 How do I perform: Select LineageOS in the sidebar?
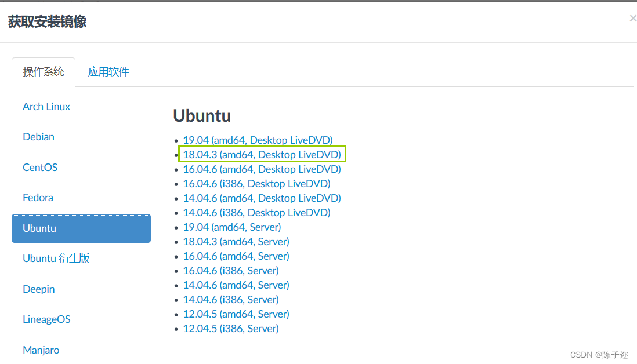click(47, 319)
